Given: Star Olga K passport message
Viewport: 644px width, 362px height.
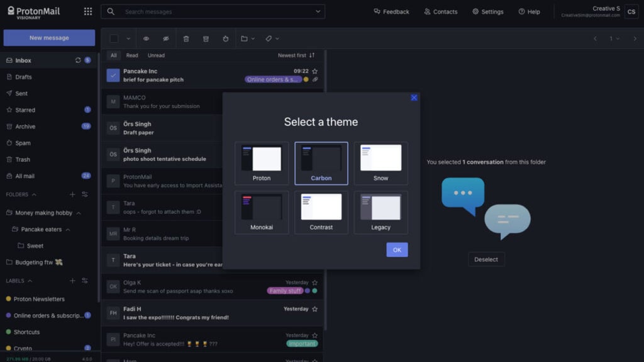Looking at the screenshot, I should [314, 283].
